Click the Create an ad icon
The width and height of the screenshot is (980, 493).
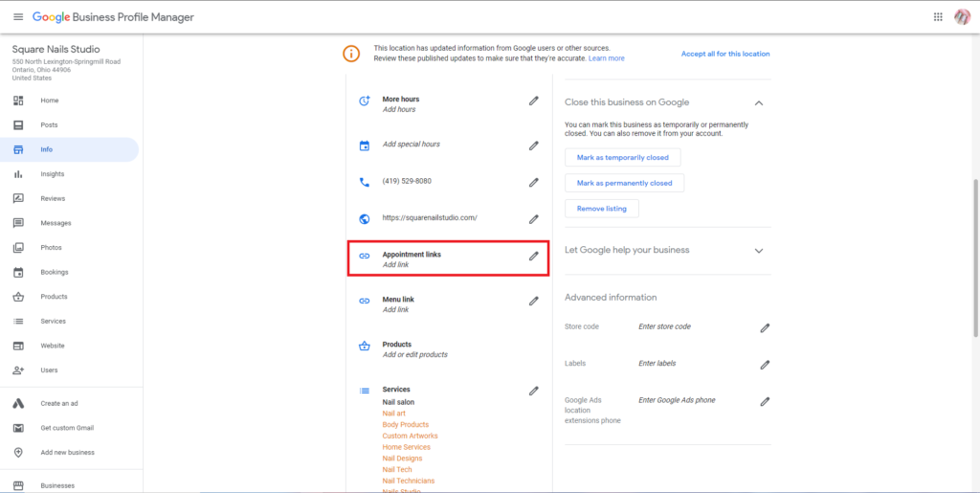[18, 404]
